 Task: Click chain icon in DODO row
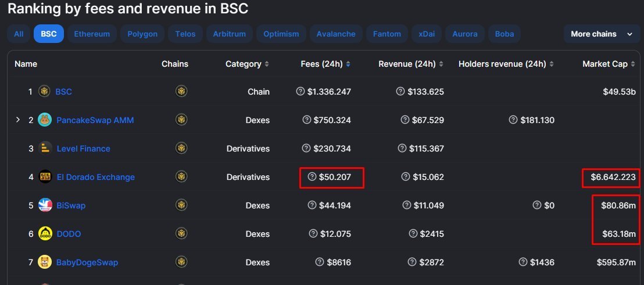click(x=181, y=233)
